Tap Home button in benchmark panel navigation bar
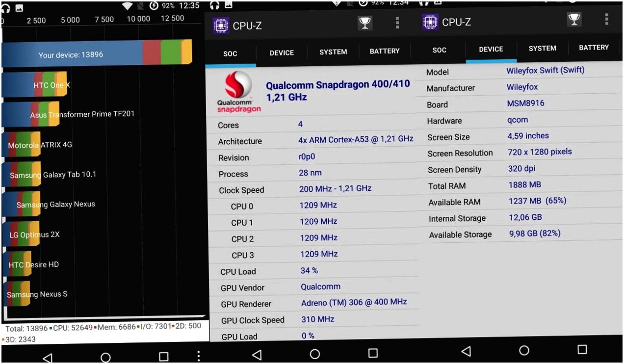 pyautogui.click(x=105, y=357)
